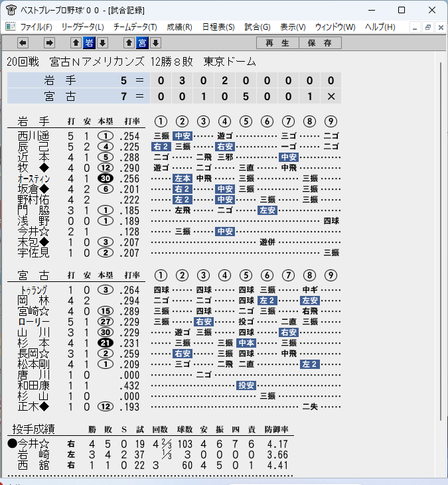Click pitcher 岩崎 in 投手成績 table
The width and height of the screenshot is (448, 485).
coord(33,454)
